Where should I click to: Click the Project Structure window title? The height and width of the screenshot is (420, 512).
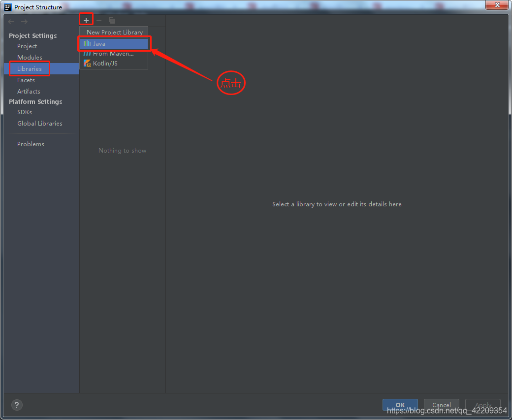[38, 7]
